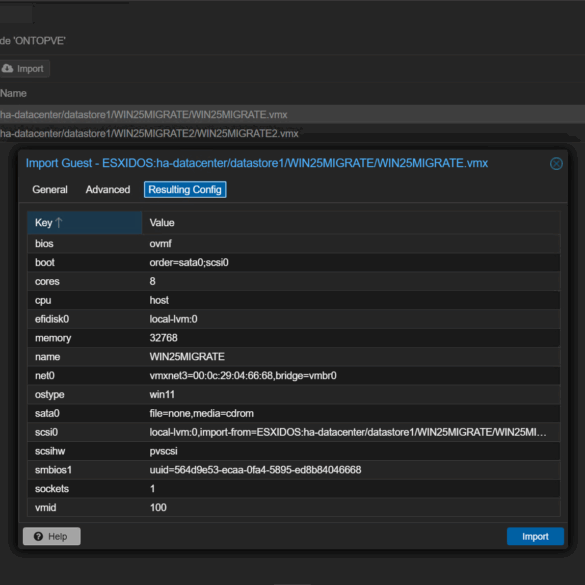Open Help for the import dialog
This screenshot has height=585, width=585.
(51, 536)
